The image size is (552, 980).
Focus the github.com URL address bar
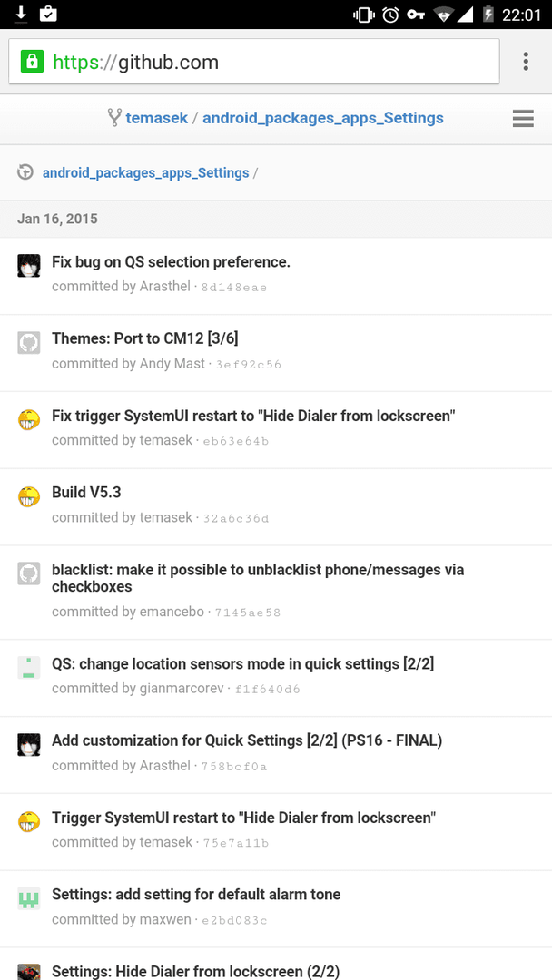(254, 62)
